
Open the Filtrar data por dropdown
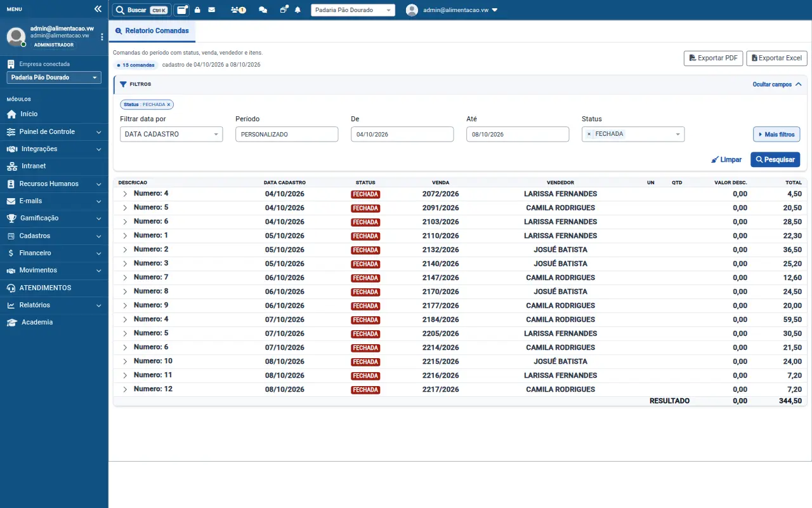[x=171, y=134]
